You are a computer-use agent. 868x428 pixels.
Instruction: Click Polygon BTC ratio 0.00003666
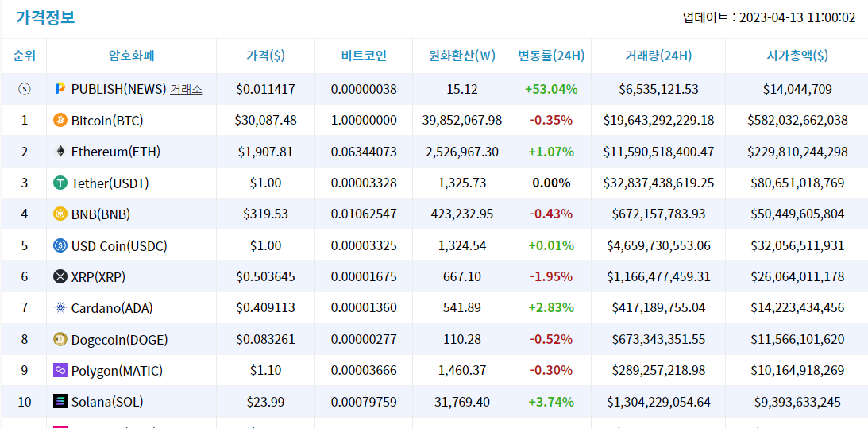click(364, 370)
